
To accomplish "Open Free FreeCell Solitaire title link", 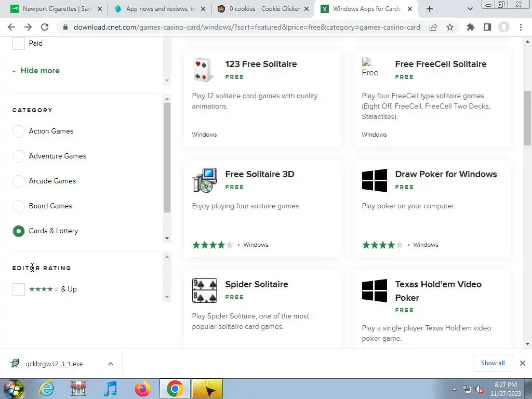I will coord(441,64).
